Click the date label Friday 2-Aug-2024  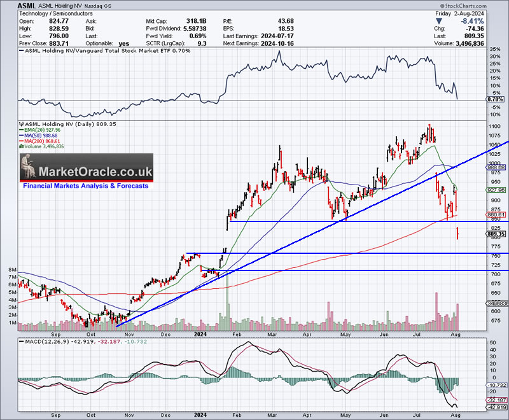coord(459,13)
